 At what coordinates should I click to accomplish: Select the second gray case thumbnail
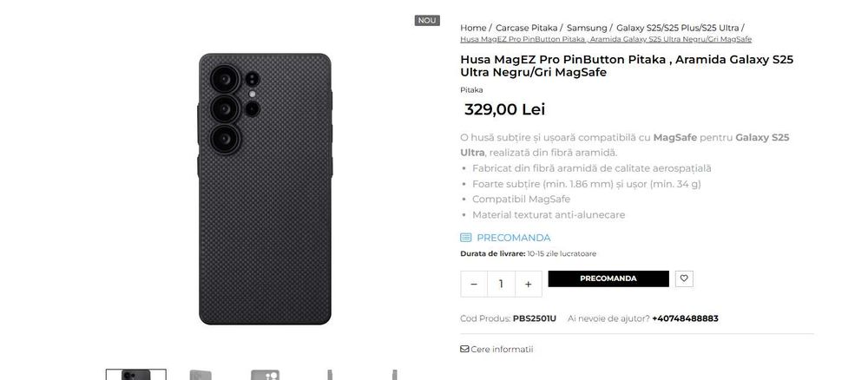pyautogui.click(x=201, y=375)
